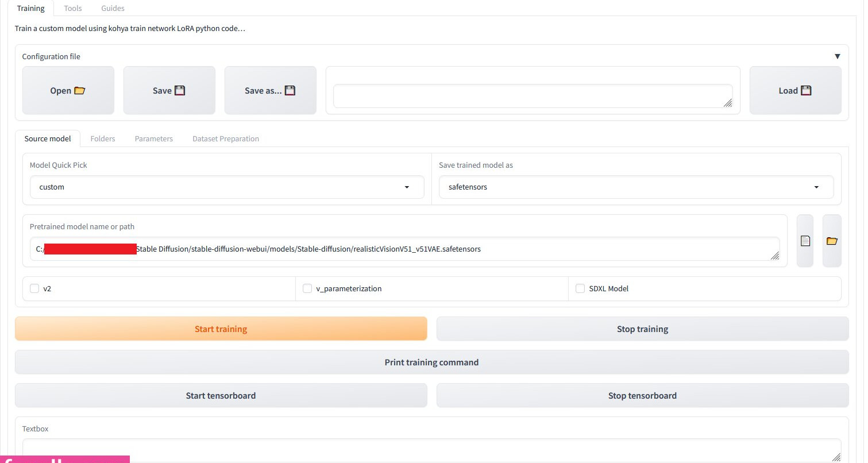Switch to the Parameters tab
This screenshot has width=868, height=463.
point(153,138)
